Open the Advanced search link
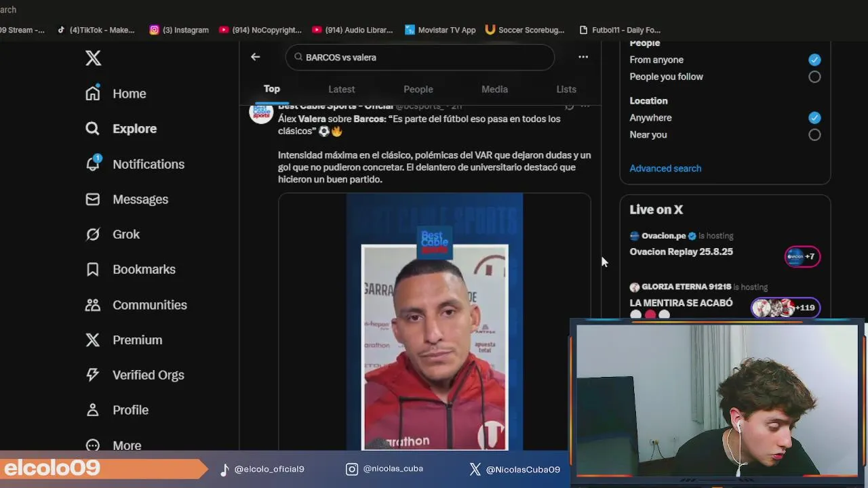Screen dimensions: 868x488 coord(665,168)
